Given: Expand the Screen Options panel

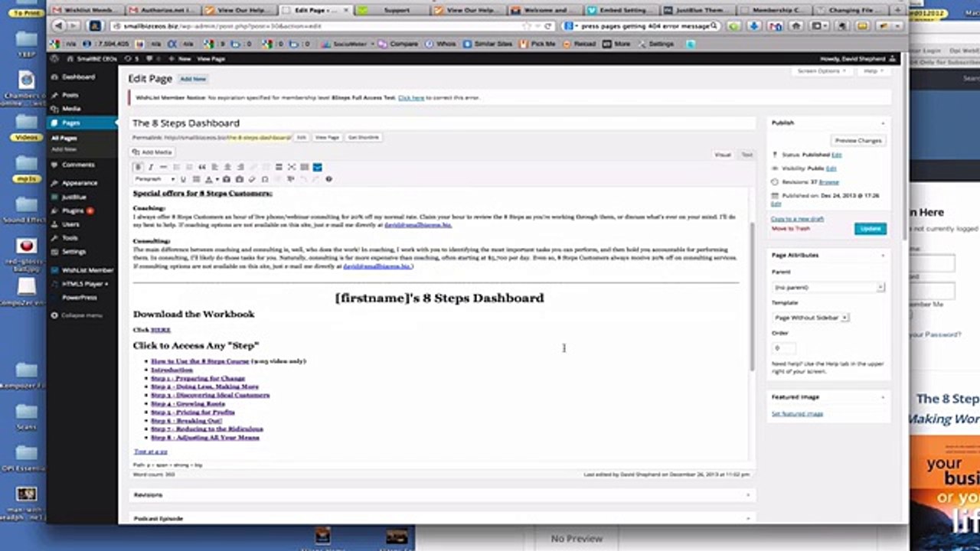Looking at the screenshot, I should click(822, 71).
